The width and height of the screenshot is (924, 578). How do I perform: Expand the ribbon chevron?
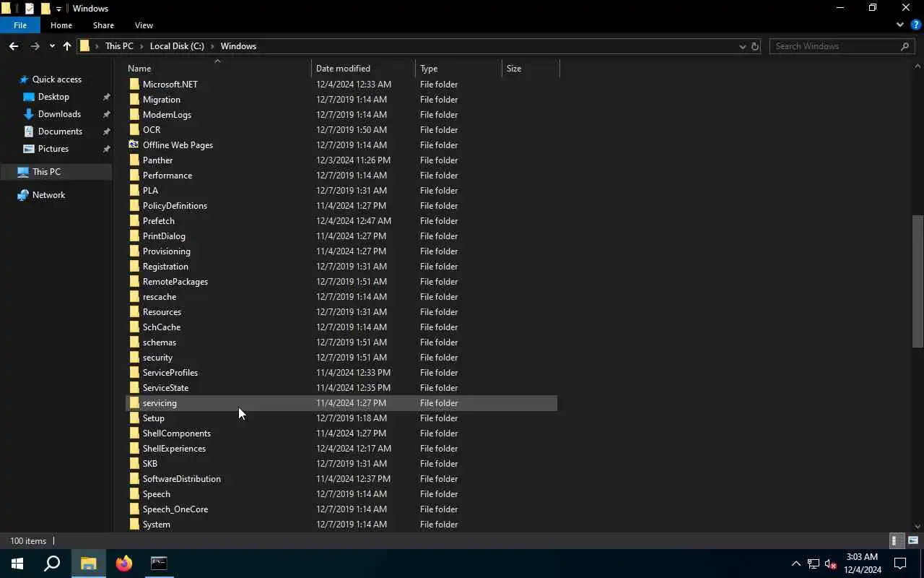pyautogui.click(x=900, y=25)
